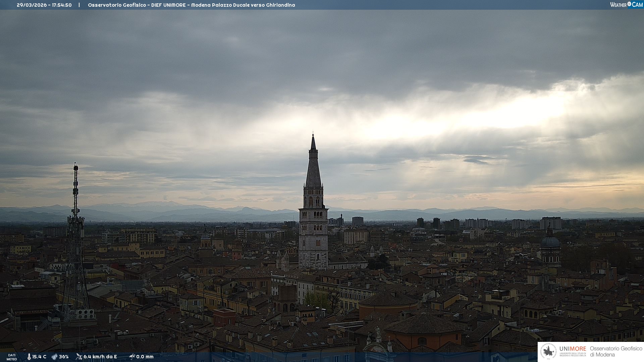The height and width of the screenshot is (362, 644).
Task: Click the 36% humidity value
Action: click(x=64, y=357)
